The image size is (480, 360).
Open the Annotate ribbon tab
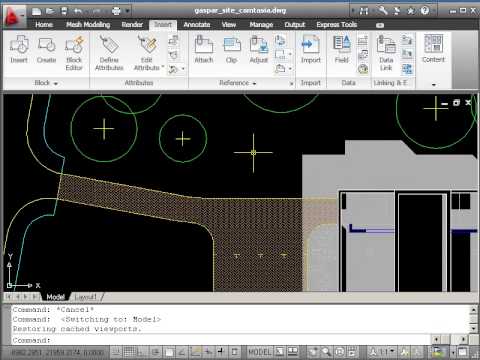tap(197, 25)
